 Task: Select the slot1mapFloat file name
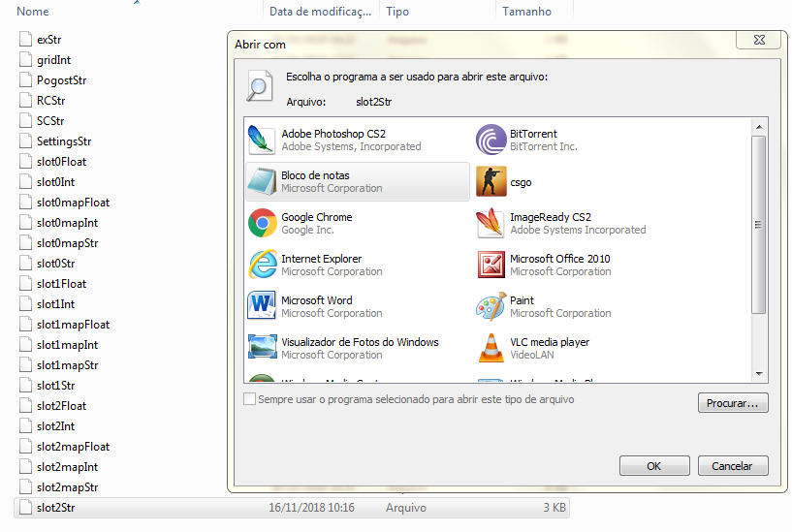pyautogui.click(x=74, y=324)
